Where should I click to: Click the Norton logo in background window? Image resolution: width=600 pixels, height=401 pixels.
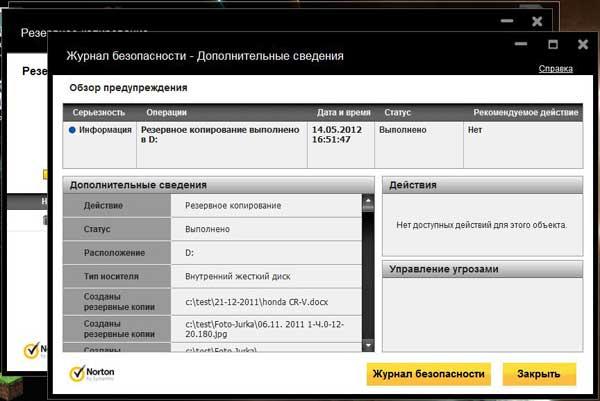34,350
